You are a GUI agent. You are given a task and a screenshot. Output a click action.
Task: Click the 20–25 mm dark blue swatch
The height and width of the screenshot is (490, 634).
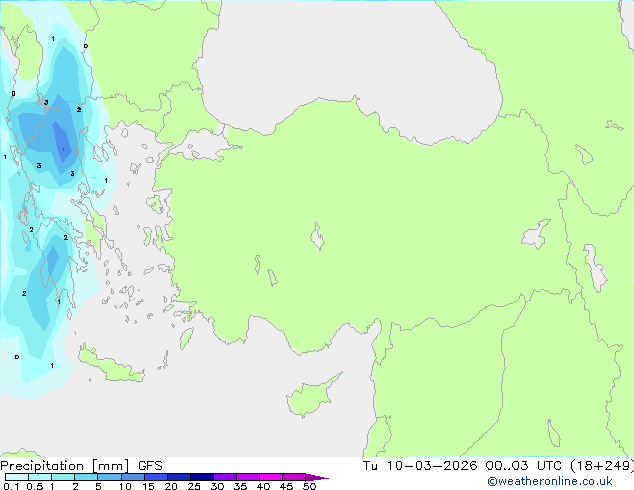(x=178, y=477)
